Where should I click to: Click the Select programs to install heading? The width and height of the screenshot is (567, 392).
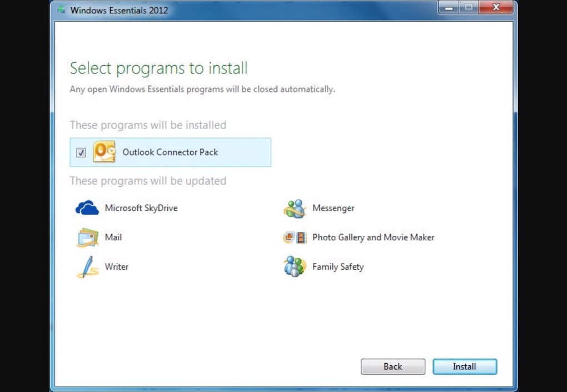[x=158, y=68]
